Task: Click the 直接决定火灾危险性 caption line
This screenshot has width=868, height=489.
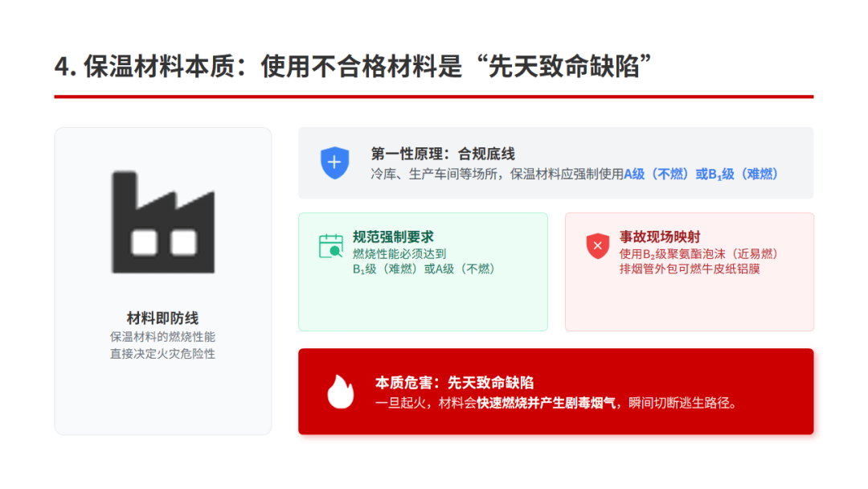Action: click(162, 354)
